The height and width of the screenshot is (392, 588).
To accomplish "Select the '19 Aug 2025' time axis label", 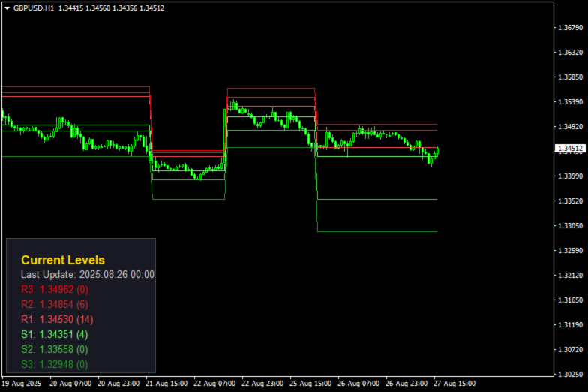I will (x=21, y=383).
